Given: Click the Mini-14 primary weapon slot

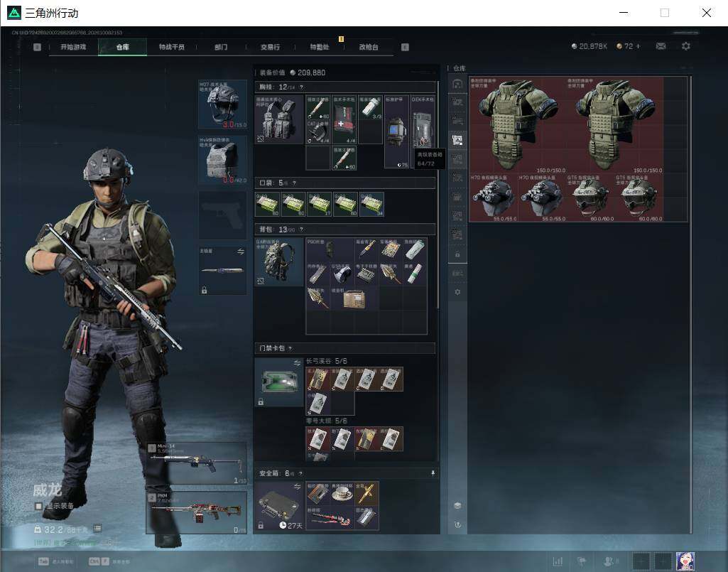Looking at the screenshot, I should [x=197, y=463].
